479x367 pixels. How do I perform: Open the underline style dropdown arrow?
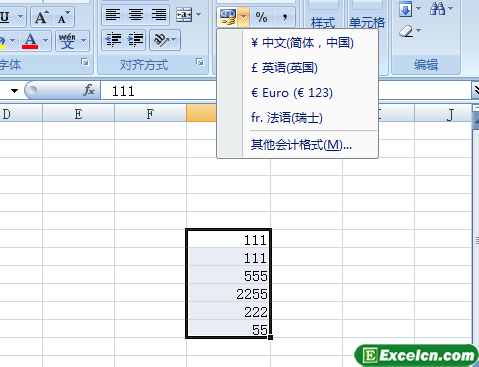[21, 17]
